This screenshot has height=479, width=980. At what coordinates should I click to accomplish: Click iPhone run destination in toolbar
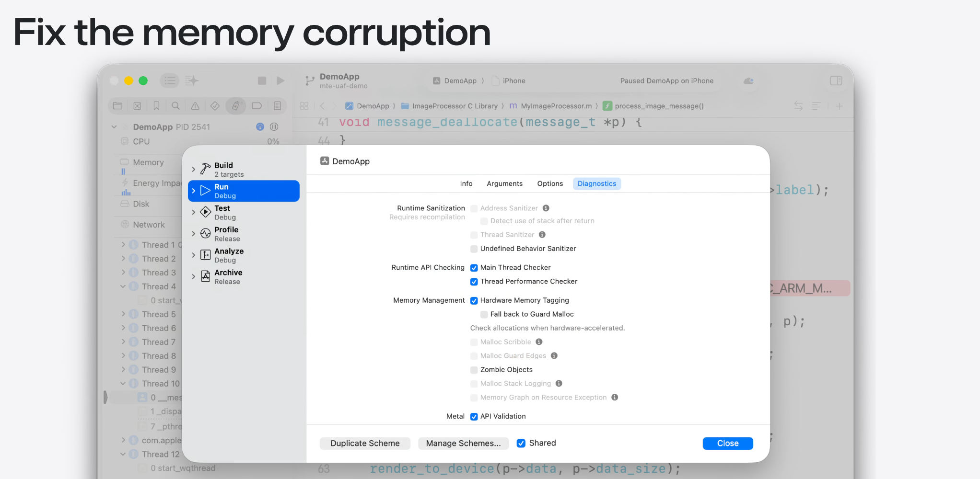[x=509, y=81]
